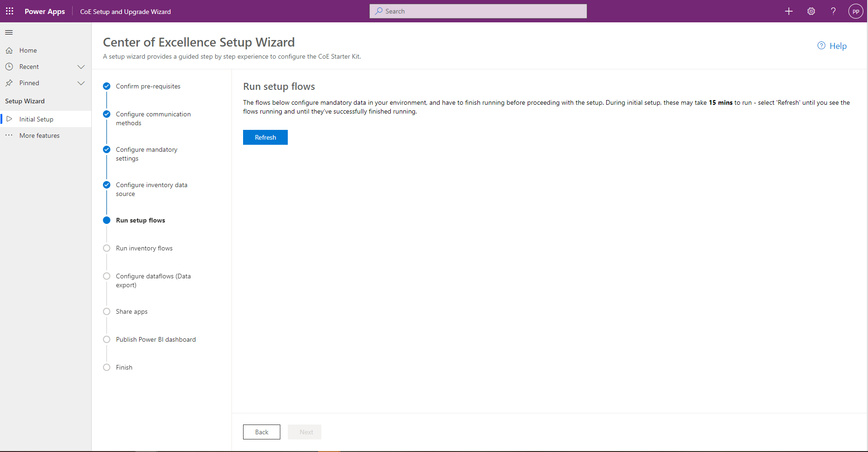
Task: Click the Home icon in the sidebar
Action: (10, 50)
